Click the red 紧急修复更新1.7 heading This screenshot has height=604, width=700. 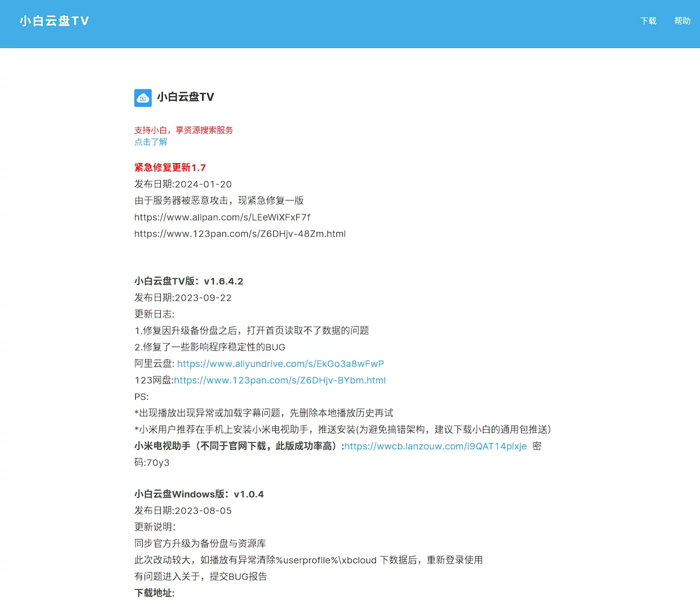(170, 168)
